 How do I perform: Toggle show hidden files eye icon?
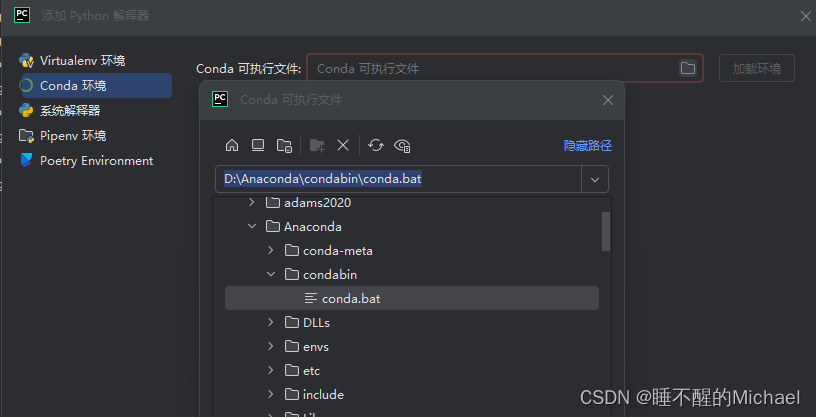point(402,145)
